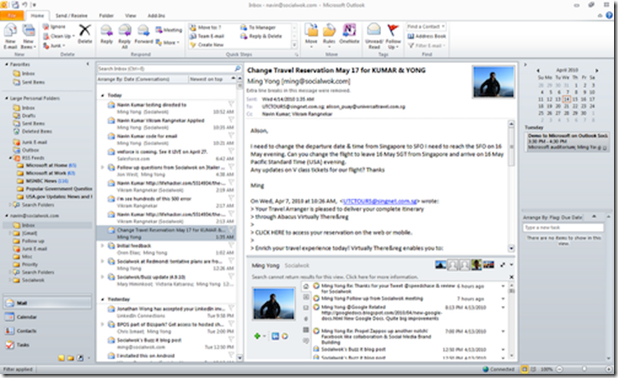The height and width of the screenshot is (378, 618).
Task: Collapse the Large Personal Folders tree
Action: click(6, 98)
